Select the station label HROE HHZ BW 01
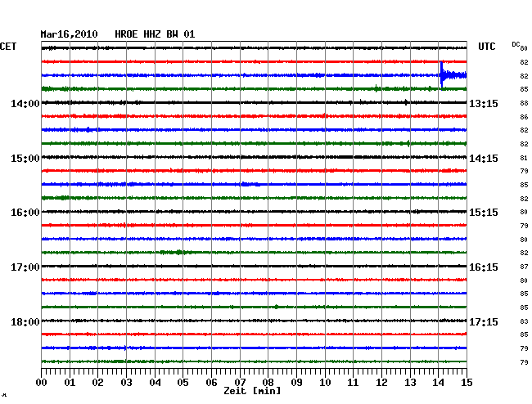The image size is (532, 404). [155, 34]
